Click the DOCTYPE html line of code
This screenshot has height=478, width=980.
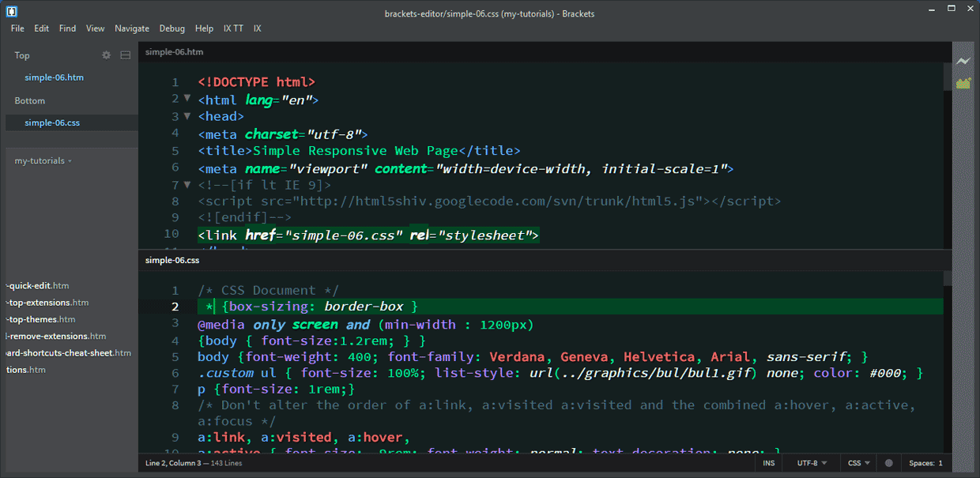(256, 81)
